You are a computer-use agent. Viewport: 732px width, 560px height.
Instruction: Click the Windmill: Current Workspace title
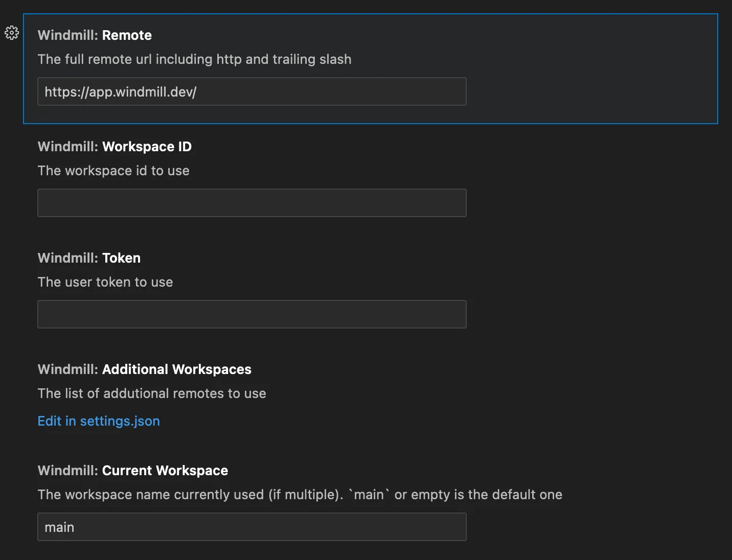[133, 471]
